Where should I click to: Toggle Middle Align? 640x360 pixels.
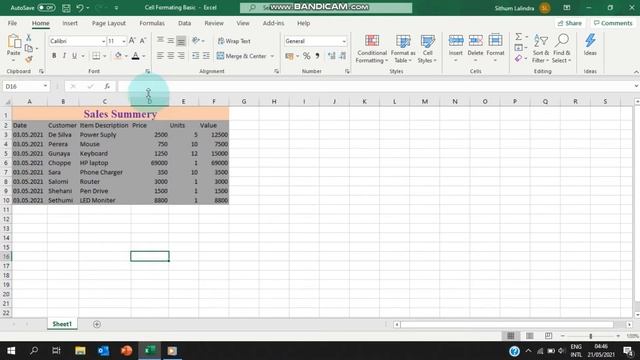171,40
